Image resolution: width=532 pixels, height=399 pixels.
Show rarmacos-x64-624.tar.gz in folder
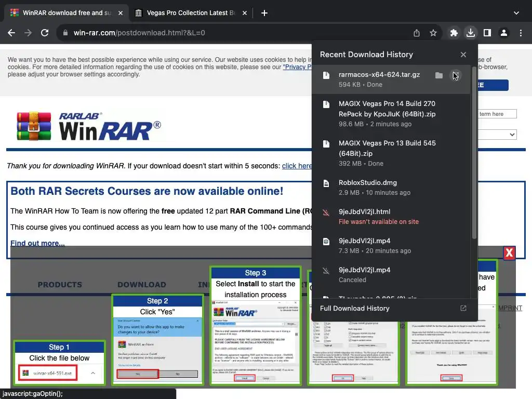click(x=439, y=75)
